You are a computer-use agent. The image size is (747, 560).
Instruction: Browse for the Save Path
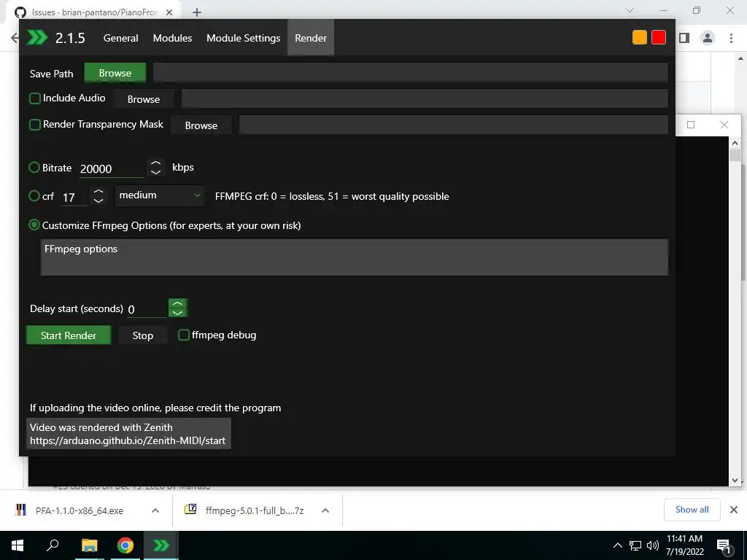pos(115,73)
